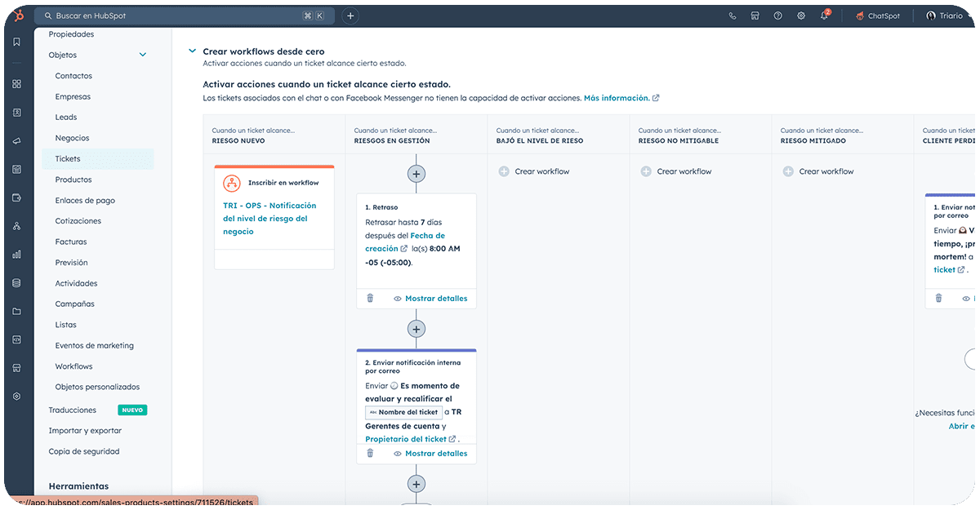Open the Triario account menu
Screen dimensions: 980x510
pyautogui.click(x=949, y=16)
